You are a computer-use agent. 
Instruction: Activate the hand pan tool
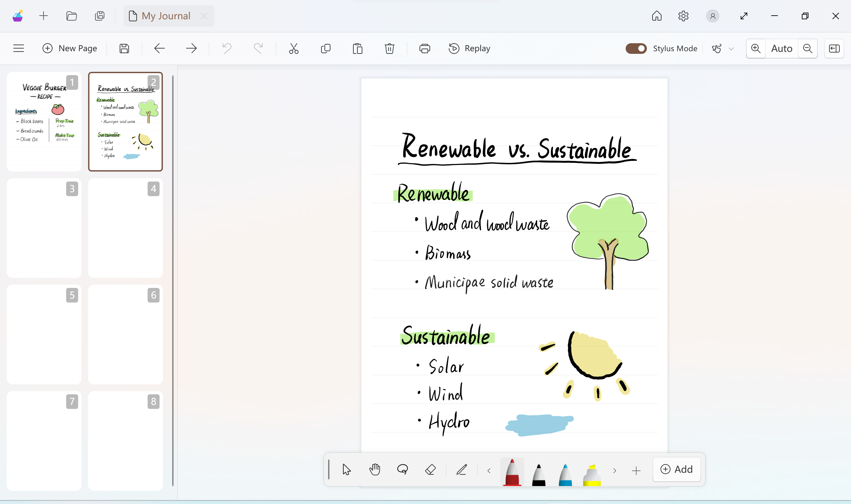click(375, 470)
